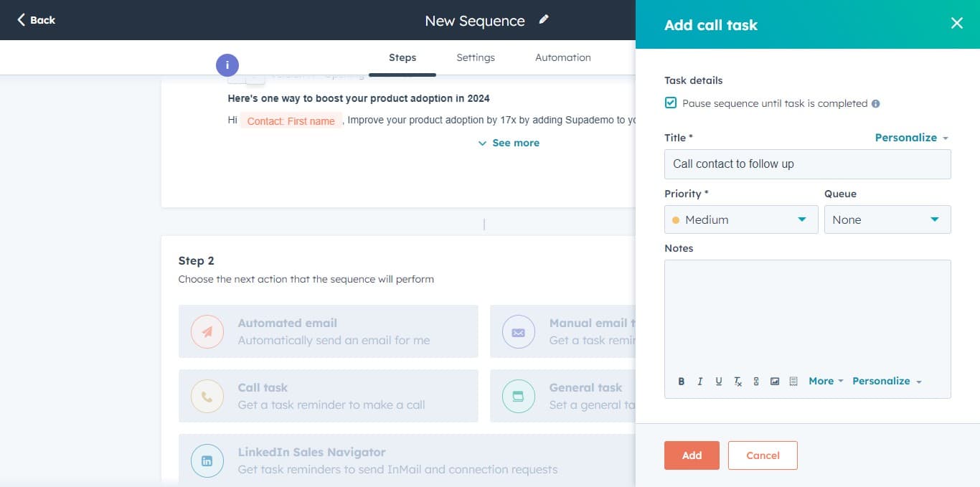Open the Priority dropdown set to Medium

pyautogui.click(x=740, y=219)
